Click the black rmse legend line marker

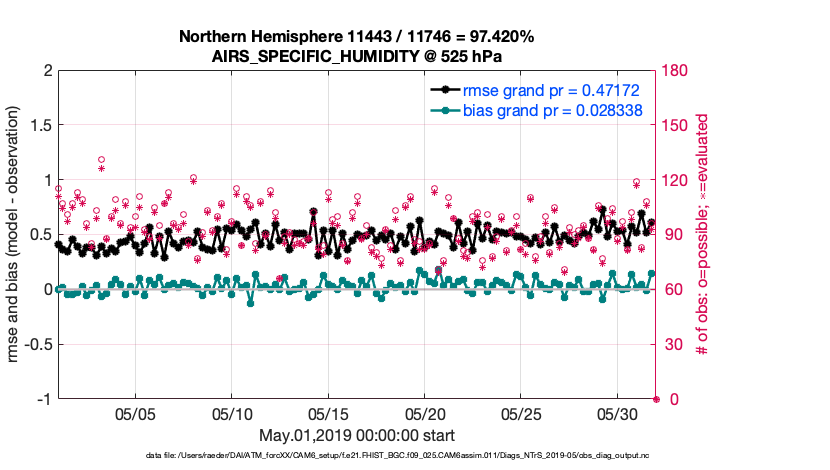[446, 90]
